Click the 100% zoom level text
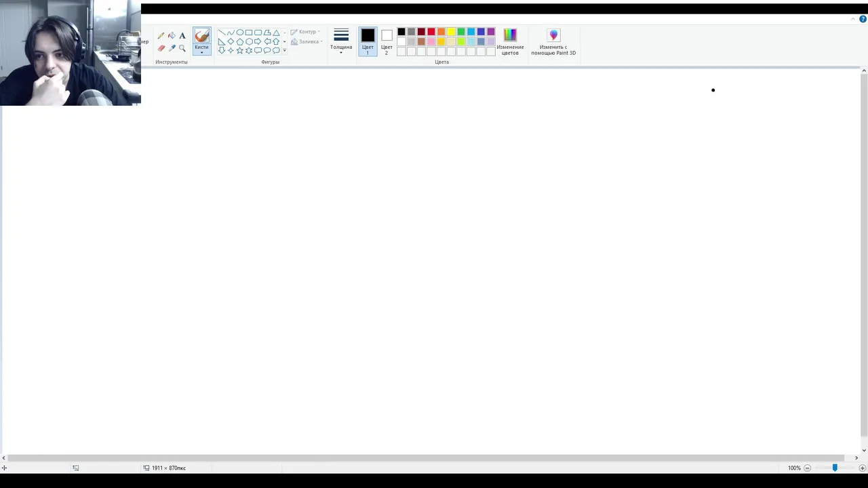 point(794,468)
